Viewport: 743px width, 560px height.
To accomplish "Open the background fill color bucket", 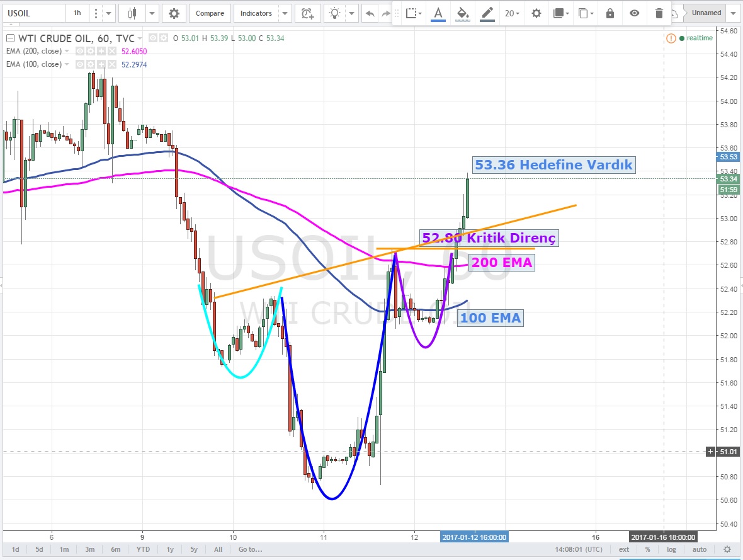I will 463,13.
